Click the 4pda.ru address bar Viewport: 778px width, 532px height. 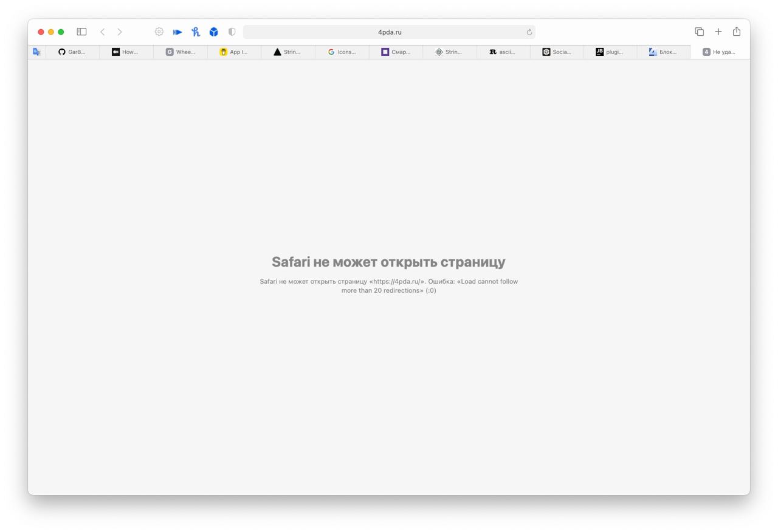click(x=389, y=32)
